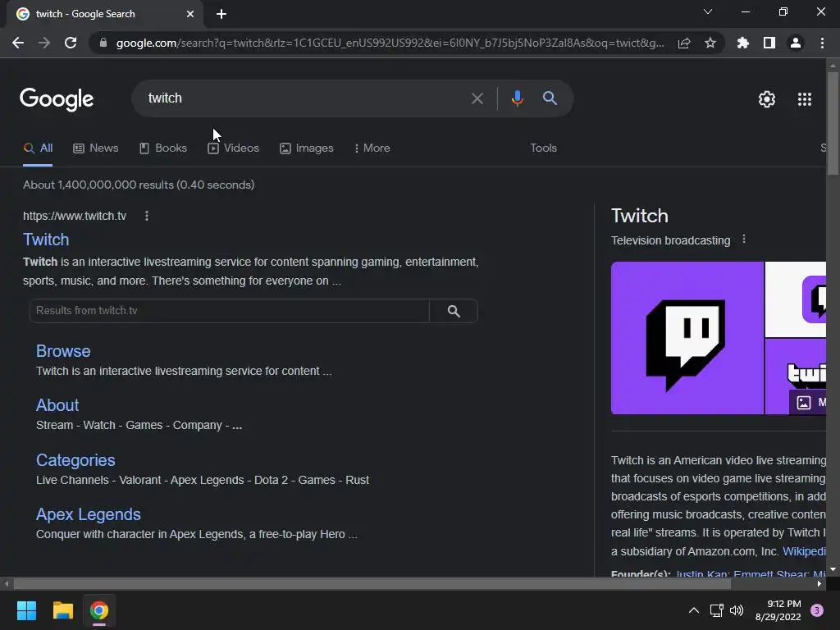The height and width of the screenshot is (630, 840).
Task: Click the Justin Kan founder link
Action: (701, 573)
